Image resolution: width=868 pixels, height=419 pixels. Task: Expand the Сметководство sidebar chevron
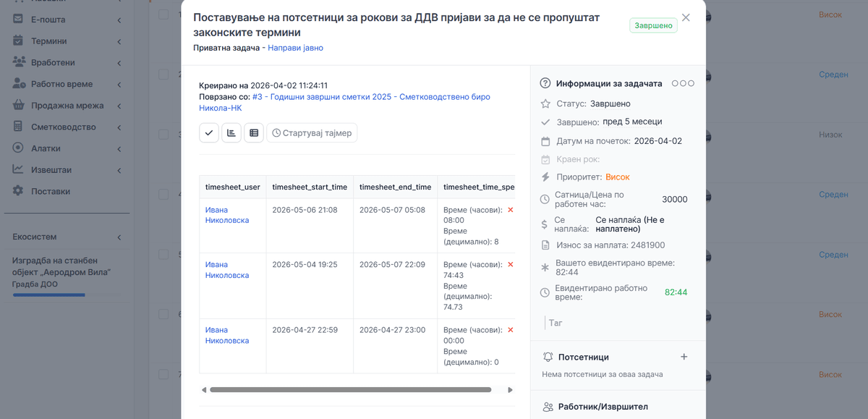pyautogui.click(x=119, y=127)
